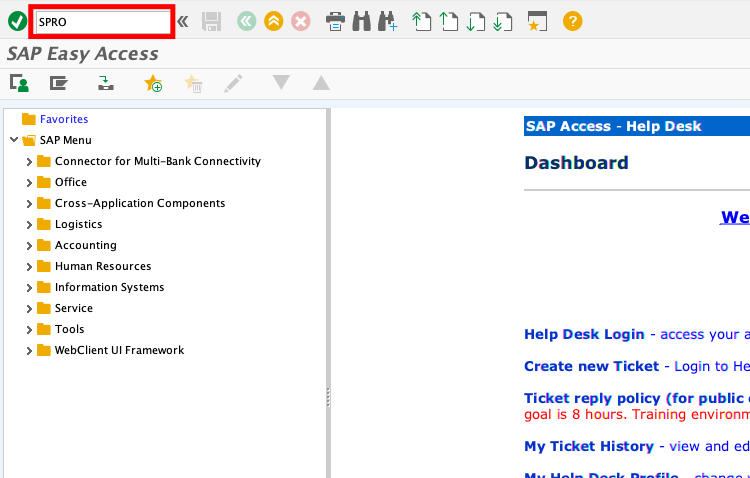Click the Save diskette icon
The width and height of the screenshot is (750, 478).
tap(211, 22)
